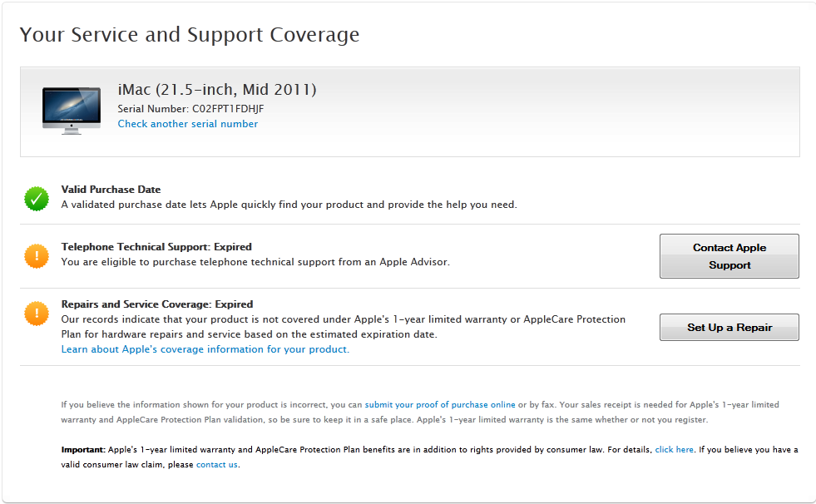Image resolution: width=816 pixels, height=504 pixels.
Task: Open the 'contact us' link
Action: click(x=217, y=465)
